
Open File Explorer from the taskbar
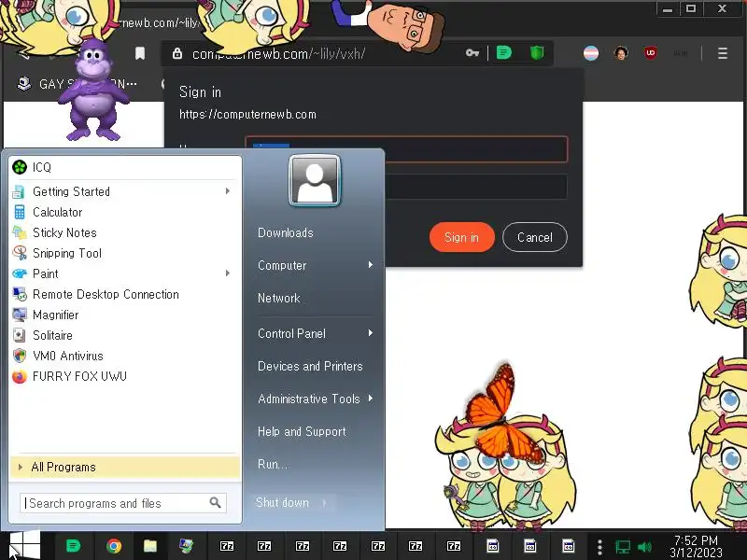coord(150,546)
